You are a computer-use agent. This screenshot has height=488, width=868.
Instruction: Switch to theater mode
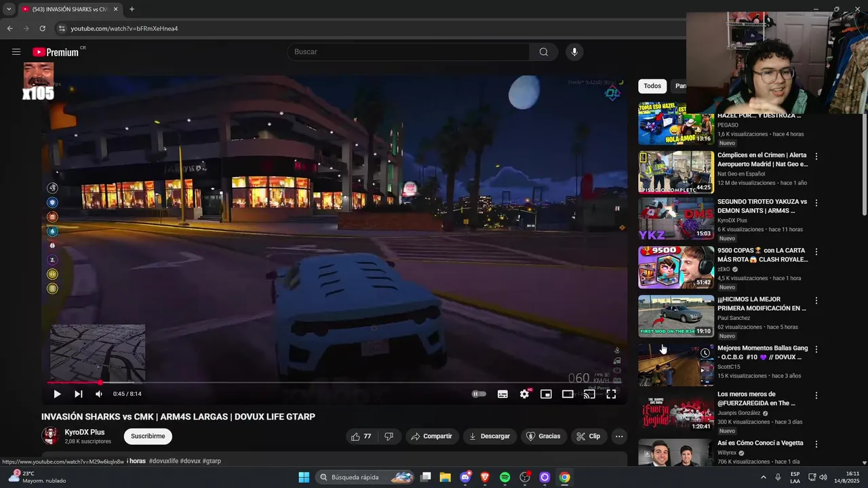tap(568, 394)
